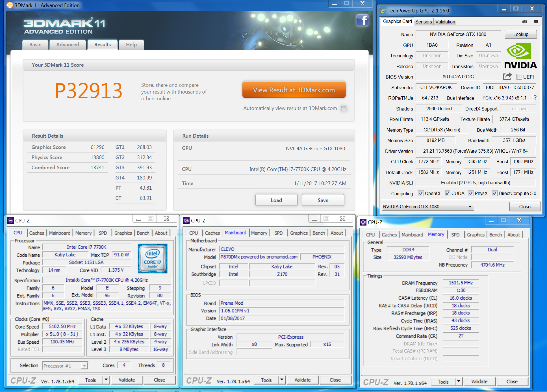This screenshot has height=392, width=547.
Task: Open About tab in CPU-Z processor window
Action: coord(161,233)
